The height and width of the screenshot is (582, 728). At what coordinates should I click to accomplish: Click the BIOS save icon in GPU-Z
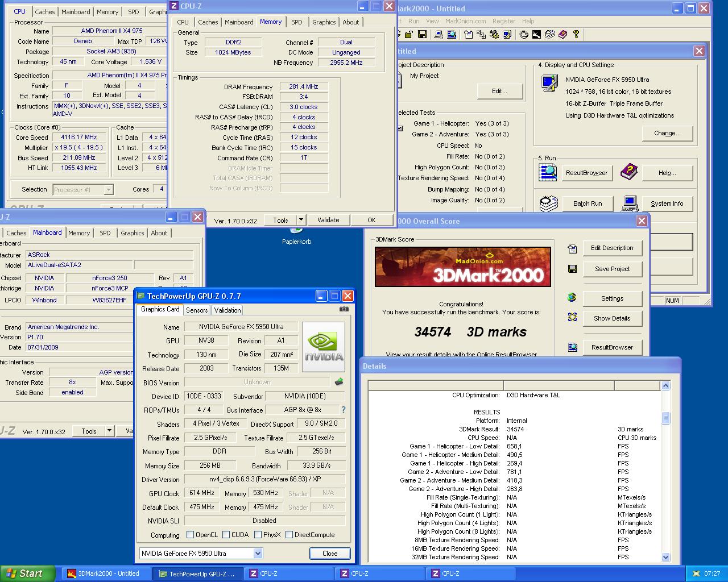point(339,382)
